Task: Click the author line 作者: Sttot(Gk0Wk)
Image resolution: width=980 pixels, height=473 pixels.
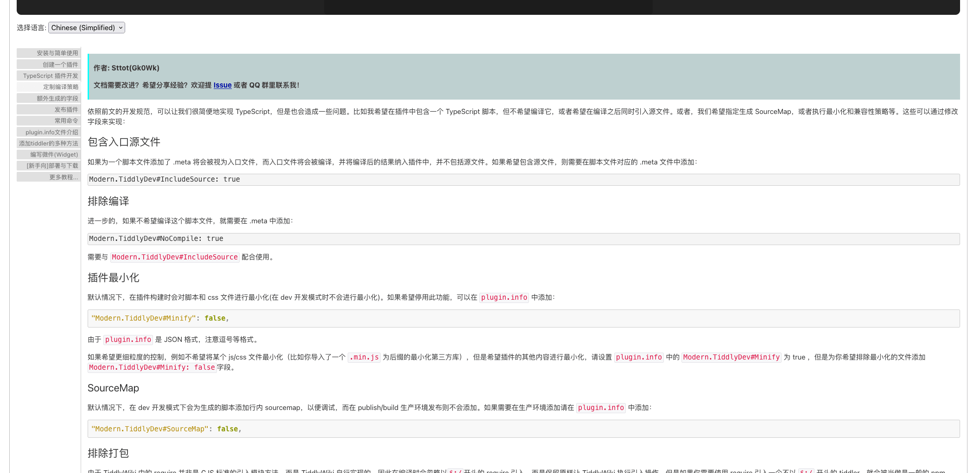Action: tap(127, 68)
